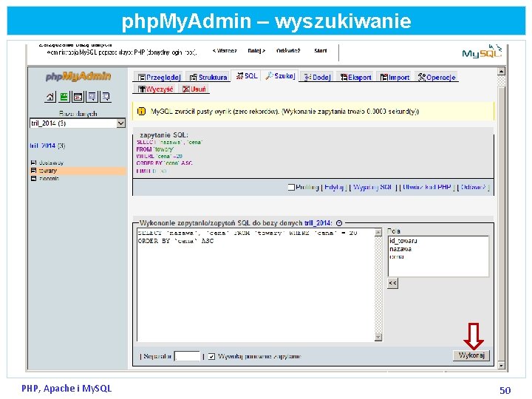Click the home icon in phpMyAdmin sidebar
The image size is (532, 399).
coord(50,97)
